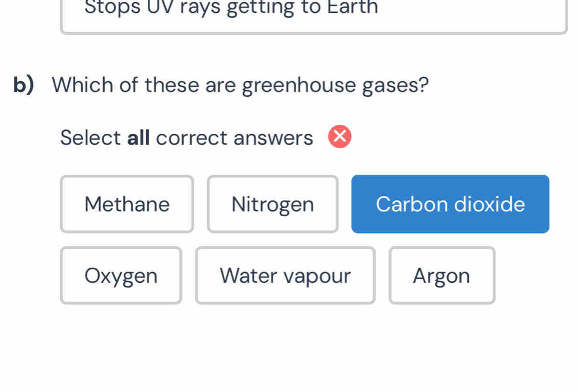Screen dimensions: 578x392
Task: Click the 'Select all correct answers' instruction
Action: click(x=187, y=138)
